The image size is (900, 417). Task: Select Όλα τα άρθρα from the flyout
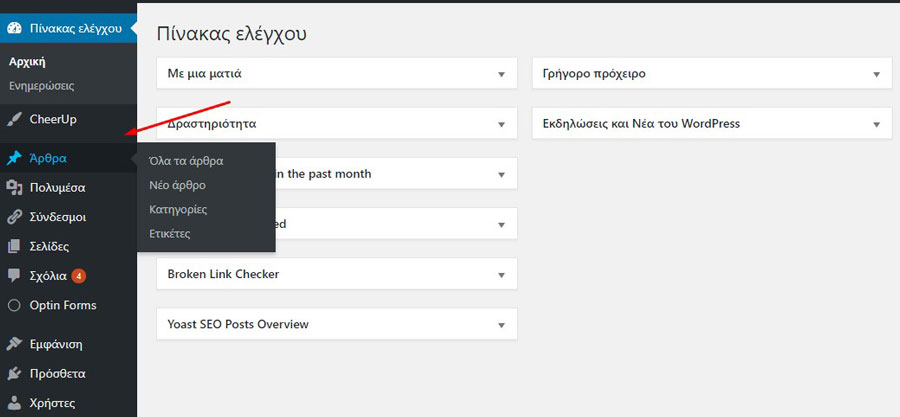(185, 160)
